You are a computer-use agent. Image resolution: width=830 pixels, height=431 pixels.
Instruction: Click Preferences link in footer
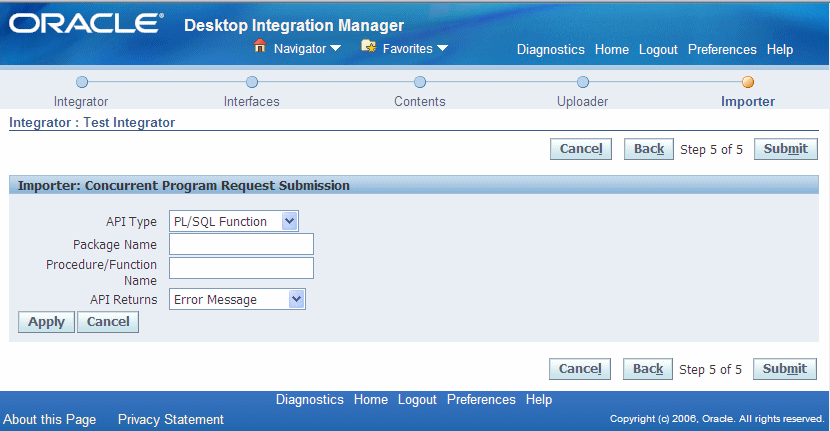point(481,399)
